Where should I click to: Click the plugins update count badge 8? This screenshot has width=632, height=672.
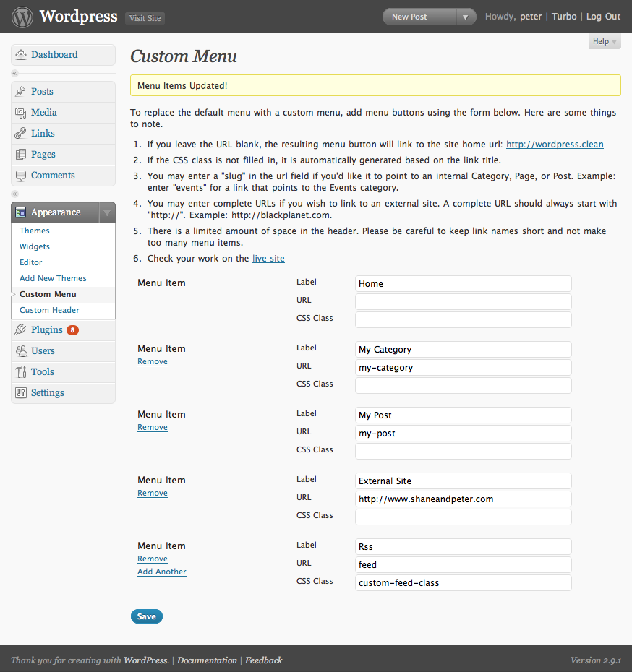click(73, 330)
